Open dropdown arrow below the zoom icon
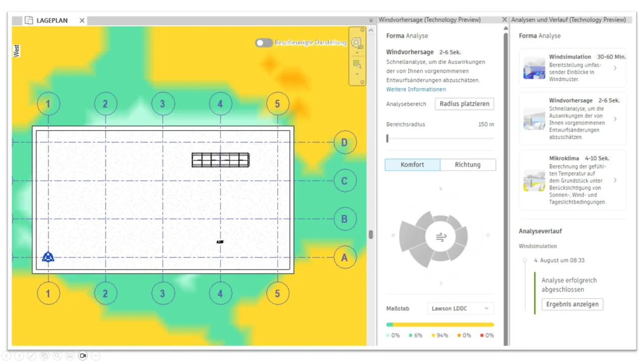Image resolution: width=644 pixels, height=362 pixels. [357, 74]
